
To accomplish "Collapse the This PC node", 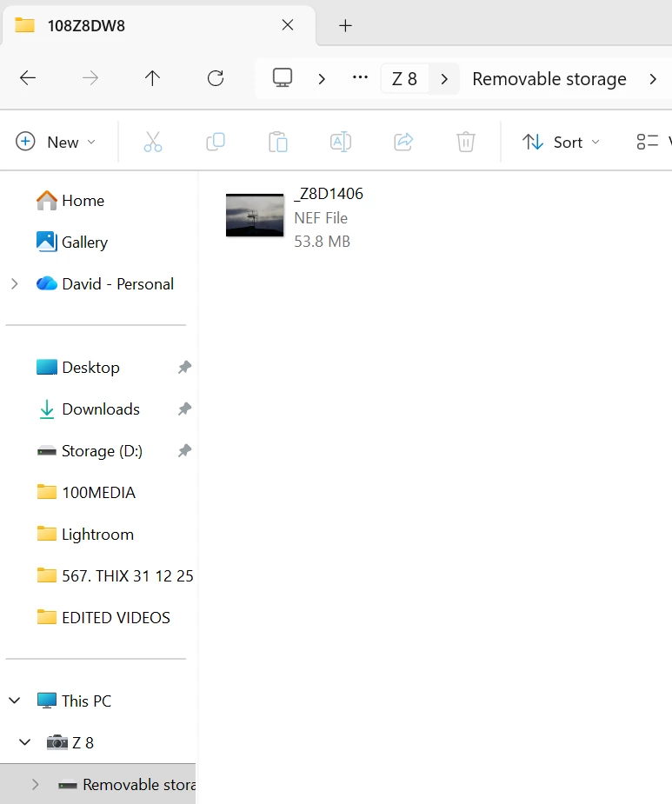I will 15,701.
